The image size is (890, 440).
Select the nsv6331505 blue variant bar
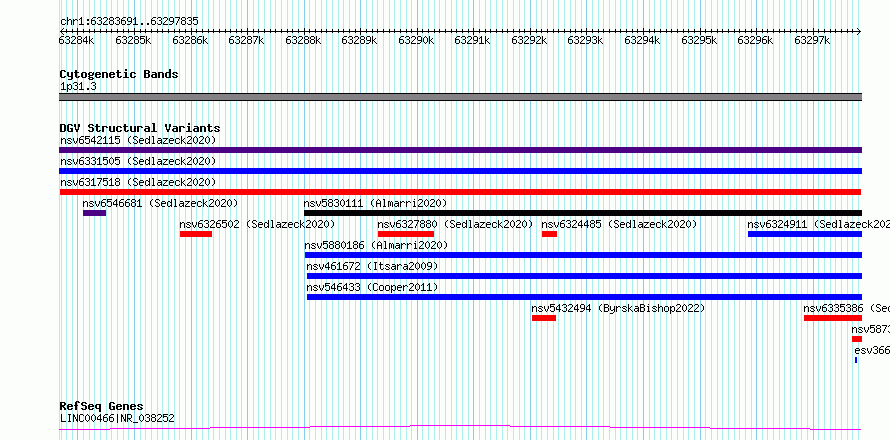pyautogui.click(x=460, y=171)
